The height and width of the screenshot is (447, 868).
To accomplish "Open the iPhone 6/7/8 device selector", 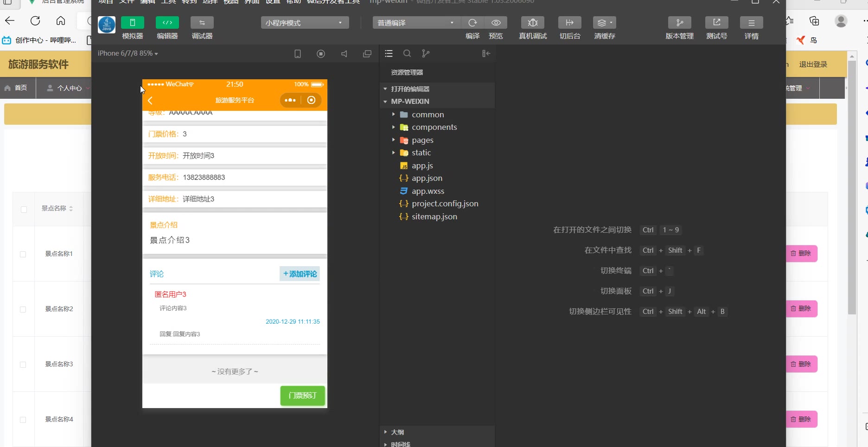I will (128, 54).
